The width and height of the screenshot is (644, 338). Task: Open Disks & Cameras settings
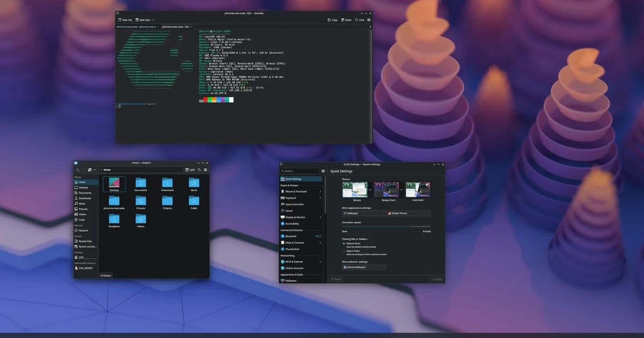301,243
